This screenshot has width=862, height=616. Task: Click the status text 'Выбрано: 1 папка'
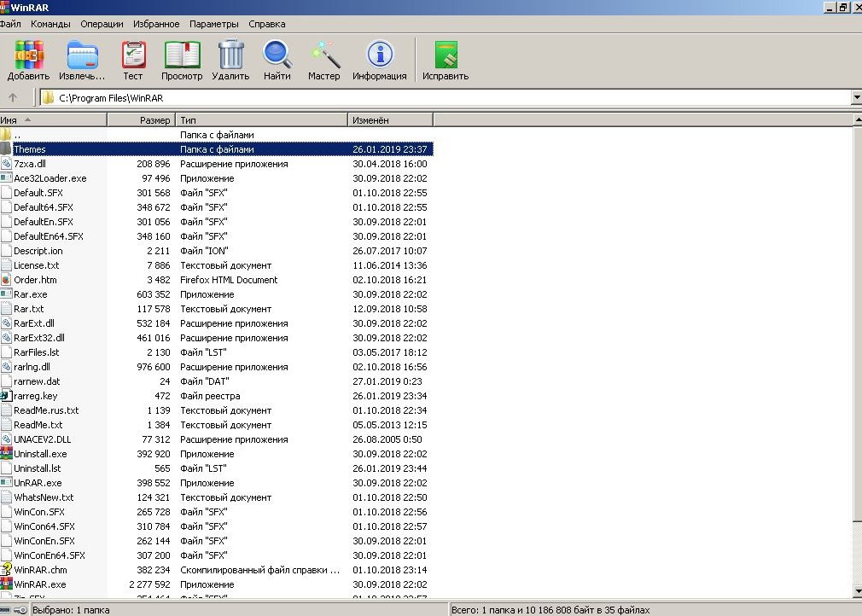pos(71,610)
